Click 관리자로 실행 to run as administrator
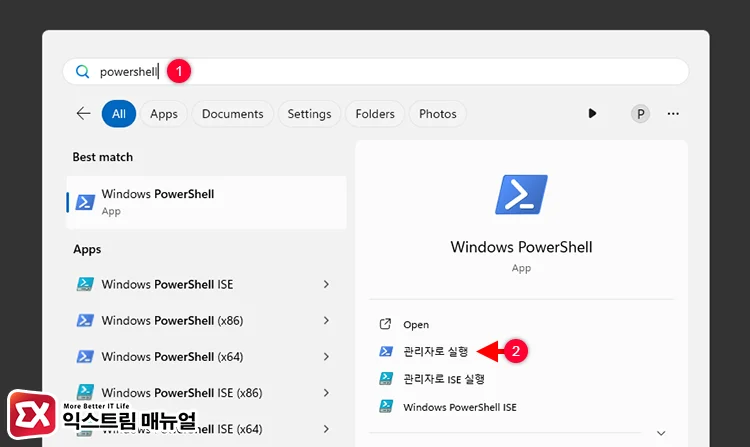The width and height of the screenshot is (750, 447). tap(435, 352)
